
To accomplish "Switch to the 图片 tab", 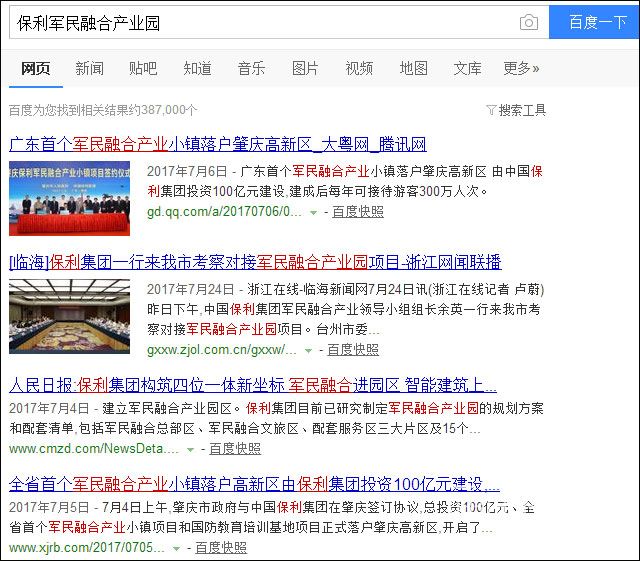I will (305, 68).
